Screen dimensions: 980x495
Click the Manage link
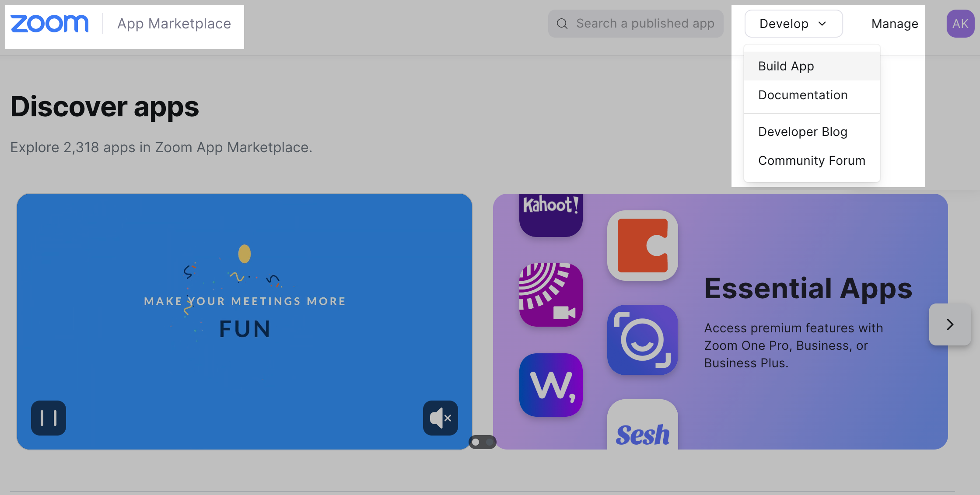coord(895,24)
